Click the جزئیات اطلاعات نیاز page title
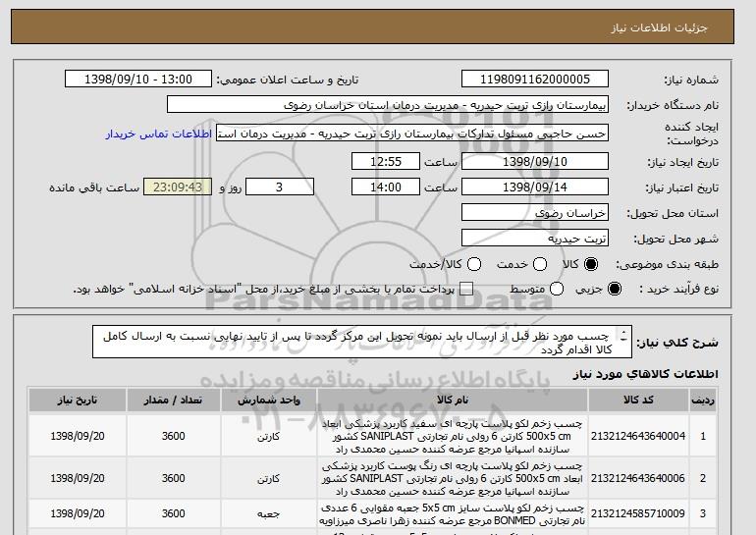 [x=659, y=27]
